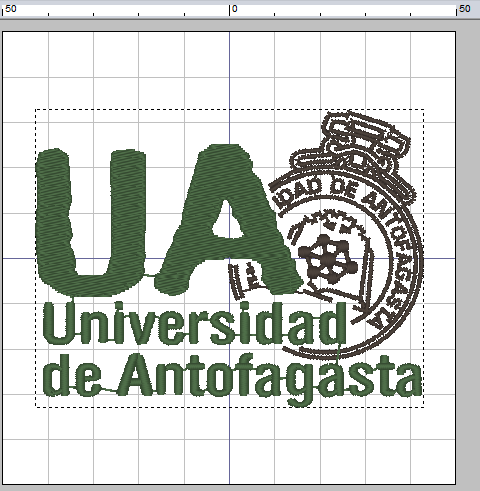
Task: Click bottom-right corner of dashed selection box
Action: coord(424,407)
